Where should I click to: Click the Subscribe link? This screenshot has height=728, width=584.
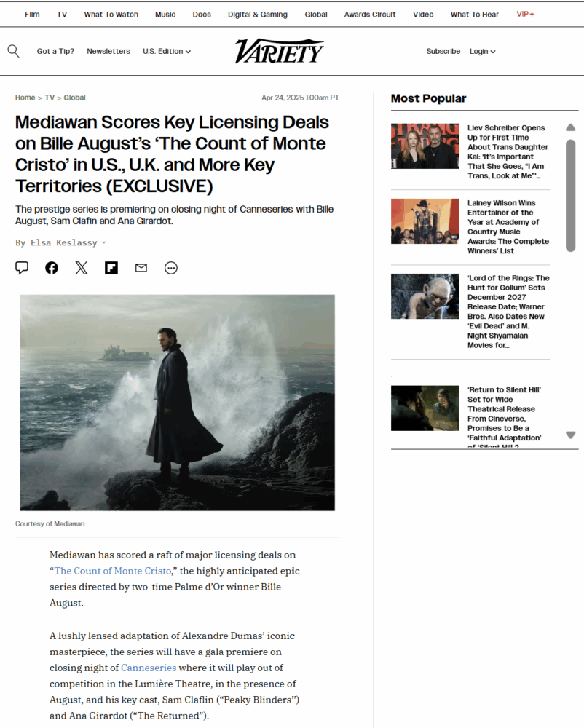coord(443,51)
